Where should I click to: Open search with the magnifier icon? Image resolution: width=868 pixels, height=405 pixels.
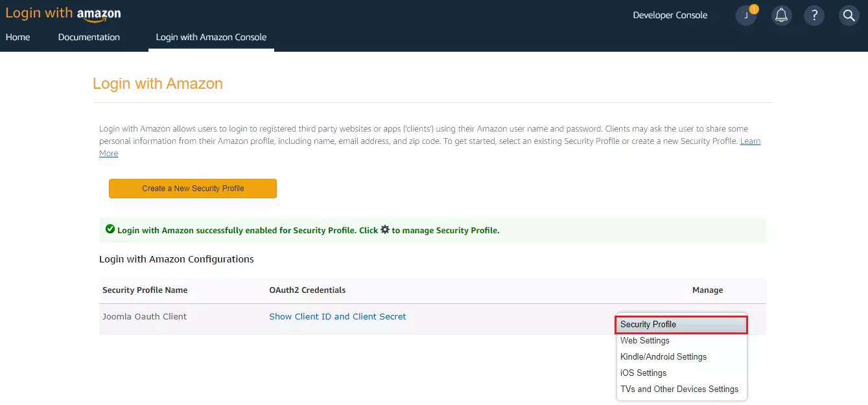[x=849, y=16]
